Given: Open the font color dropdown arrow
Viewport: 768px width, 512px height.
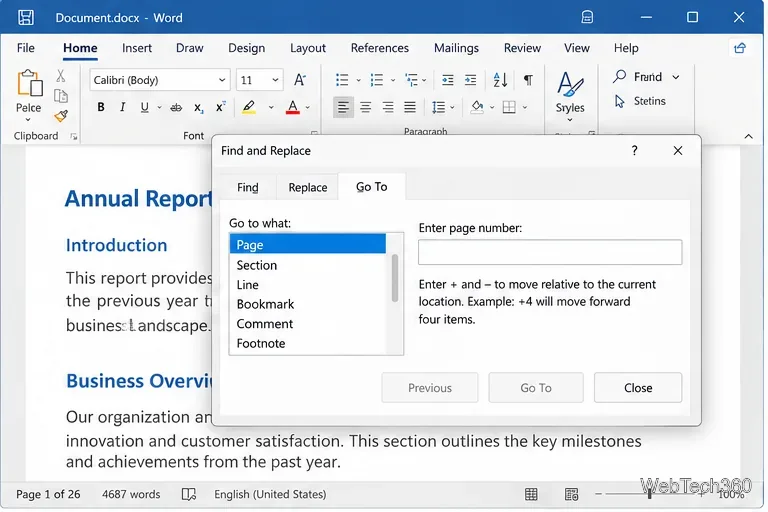Looking at the screenshot, I should coord(308,107).
